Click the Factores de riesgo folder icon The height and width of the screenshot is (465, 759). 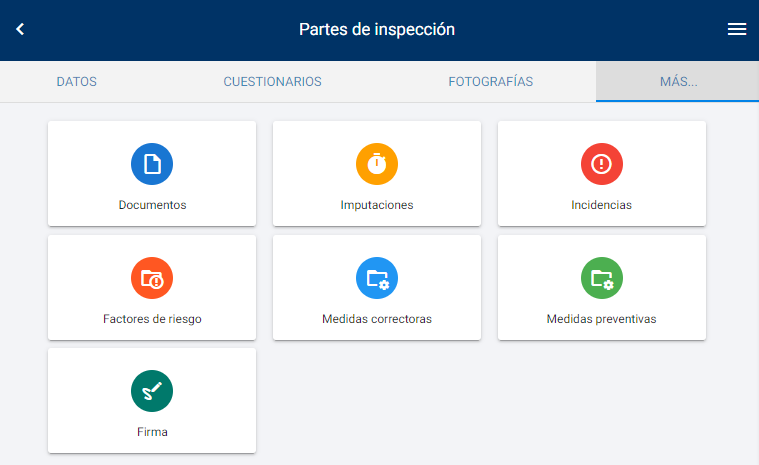pyautogui.click(x=152, y=278)
